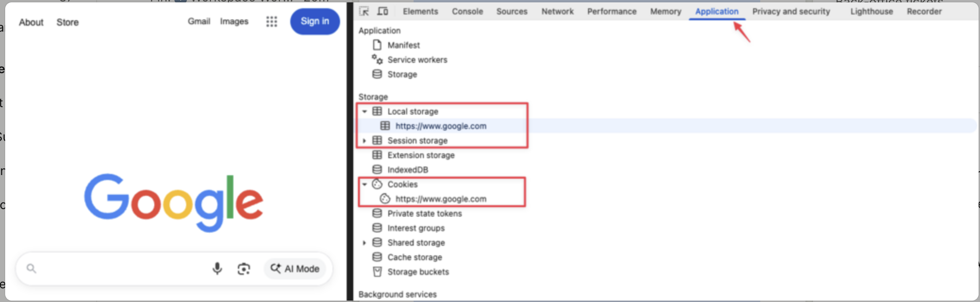Select the IndexedDB entry
The image size is (980, 302).
pos(408,170)
